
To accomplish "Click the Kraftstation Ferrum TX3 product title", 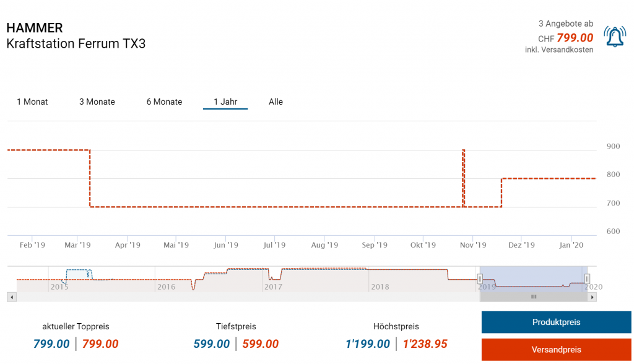I will point(76,44).
